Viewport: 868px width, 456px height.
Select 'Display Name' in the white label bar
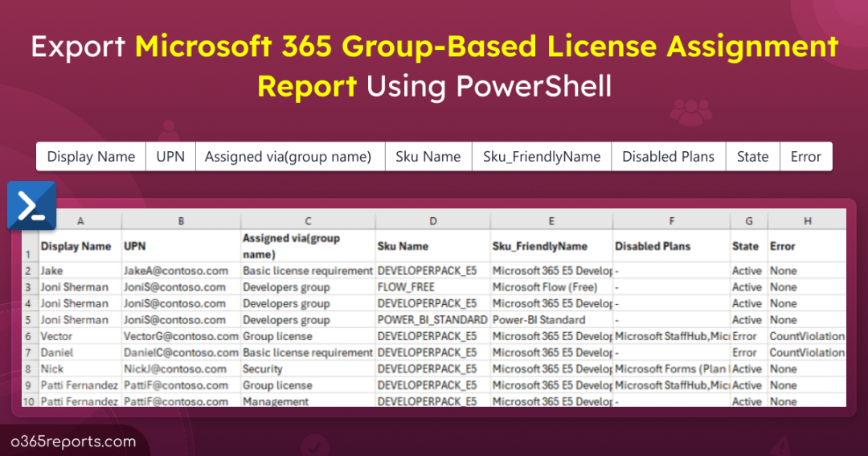(x=91, y=157)
